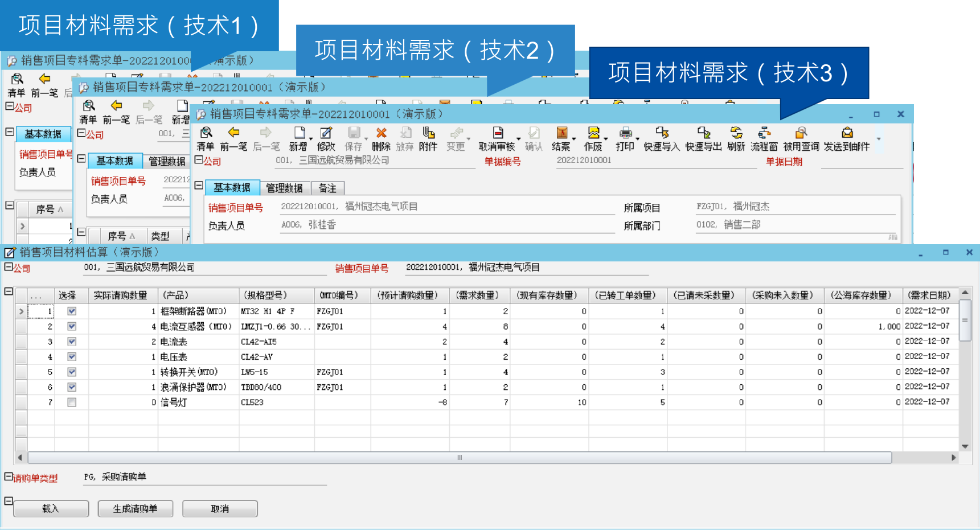Collapse 公司 section in 材料估算 window

tap(9, 267)
